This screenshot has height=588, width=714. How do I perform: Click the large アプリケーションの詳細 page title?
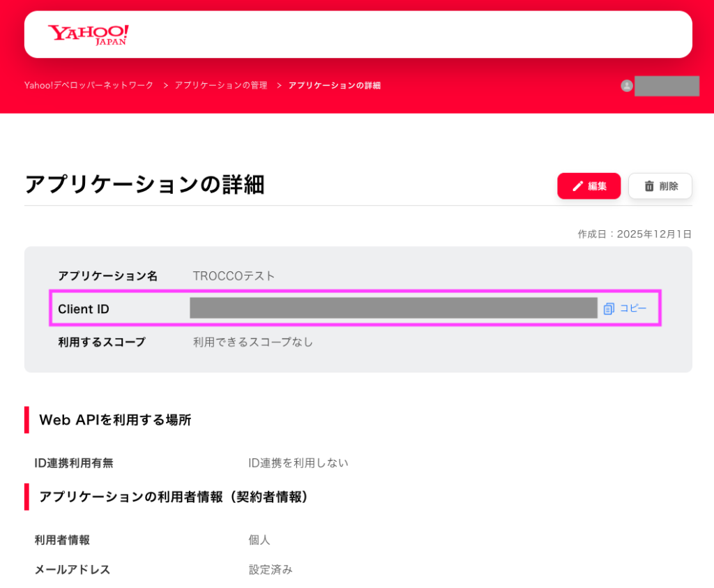pyautogui.click(x=144, y=184)
